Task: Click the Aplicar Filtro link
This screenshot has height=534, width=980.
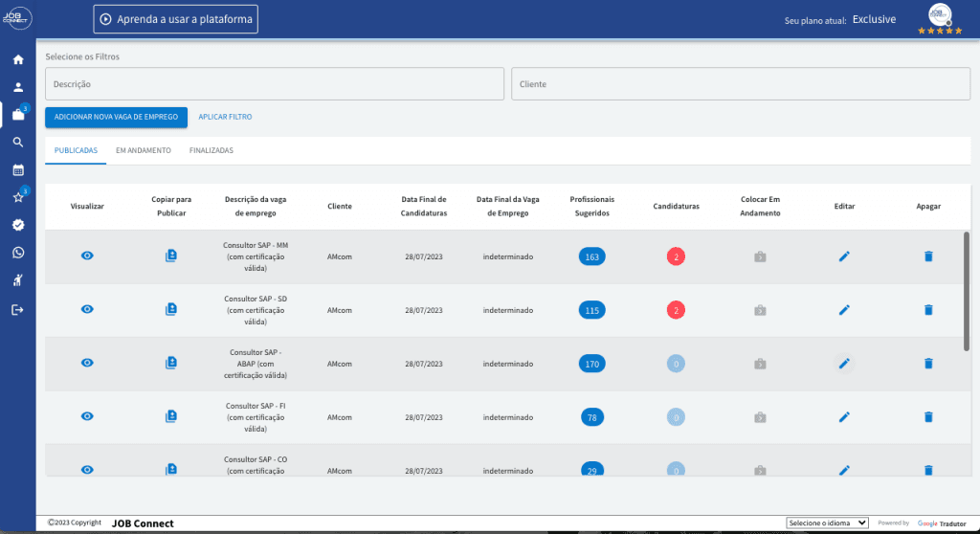Action: [225, 117]
